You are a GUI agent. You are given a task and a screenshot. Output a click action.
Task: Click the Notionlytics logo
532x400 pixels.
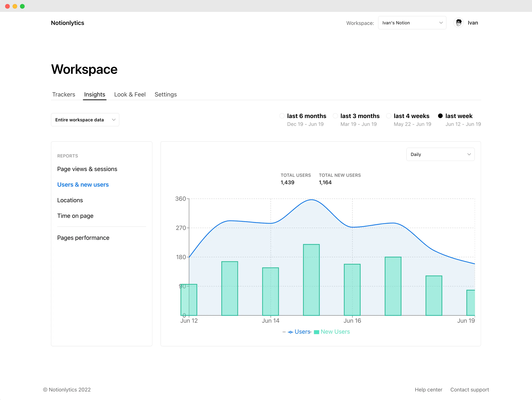(x=67, y=23)
